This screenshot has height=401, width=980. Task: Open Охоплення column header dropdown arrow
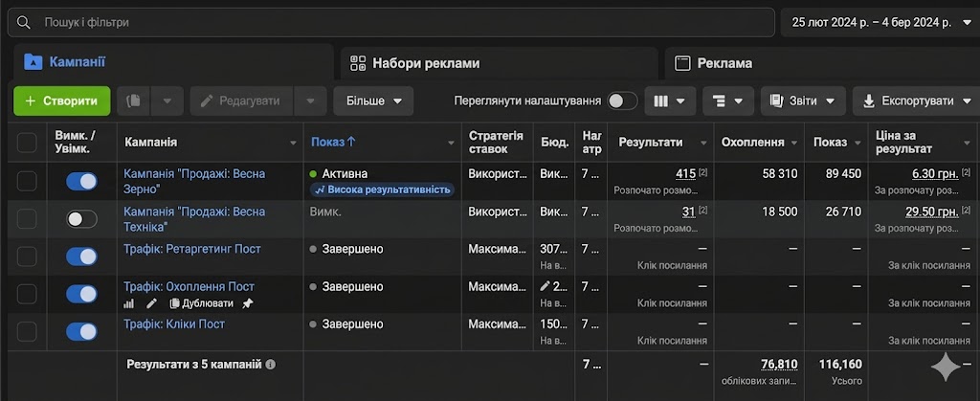794,143
